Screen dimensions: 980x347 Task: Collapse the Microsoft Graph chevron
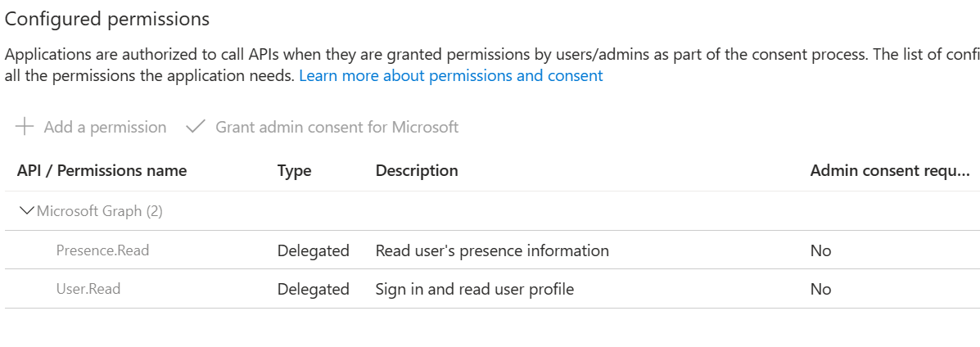pyautogui.click(x=26, y=211)
